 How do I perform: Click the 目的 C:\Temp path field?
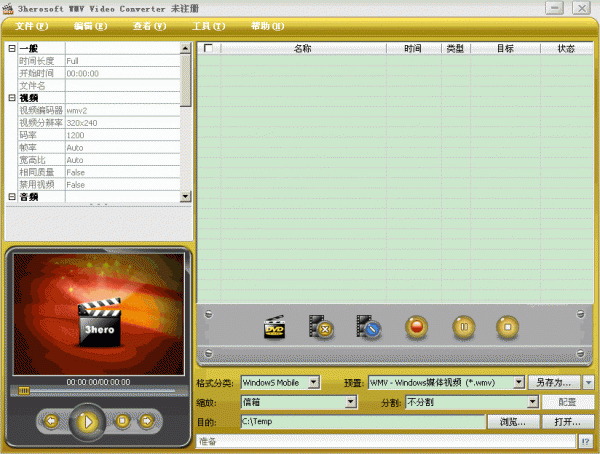(x=363, y=421)
